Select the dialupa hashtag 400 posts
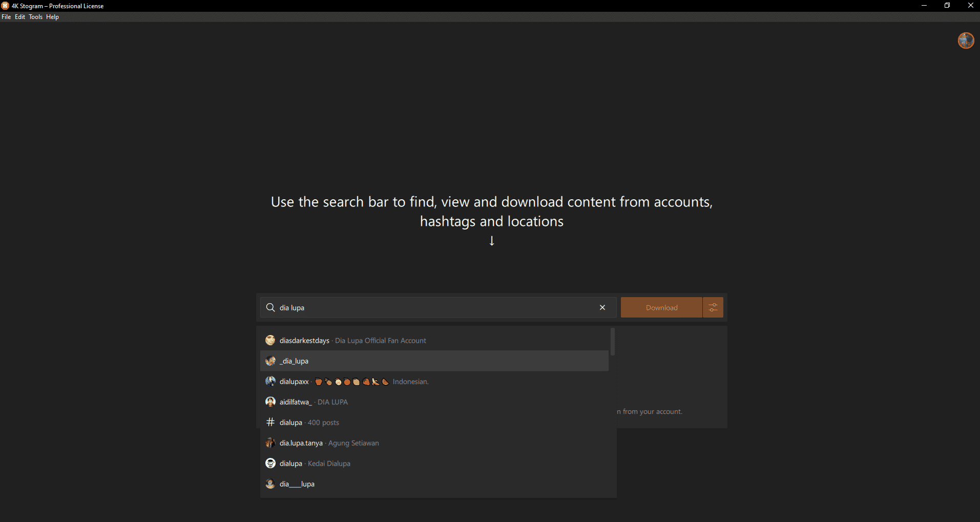Image resolution: width=980 pixels, height=522 pixels. (434, 423)
